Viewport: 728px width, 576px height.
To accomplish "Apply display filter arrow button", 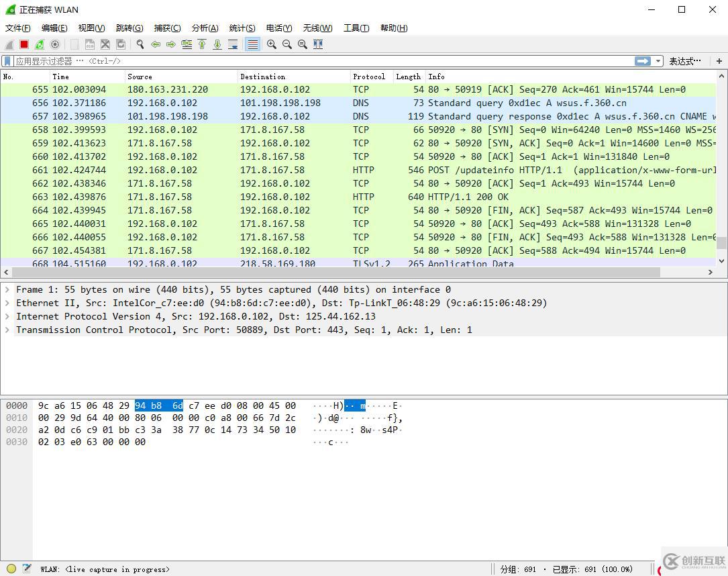I will point(643,61).
